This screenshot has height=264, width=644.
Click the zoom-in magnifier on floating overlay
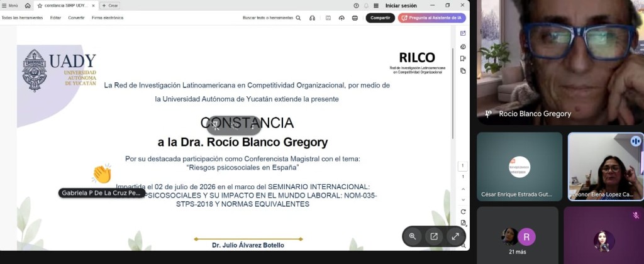[413, 236]
